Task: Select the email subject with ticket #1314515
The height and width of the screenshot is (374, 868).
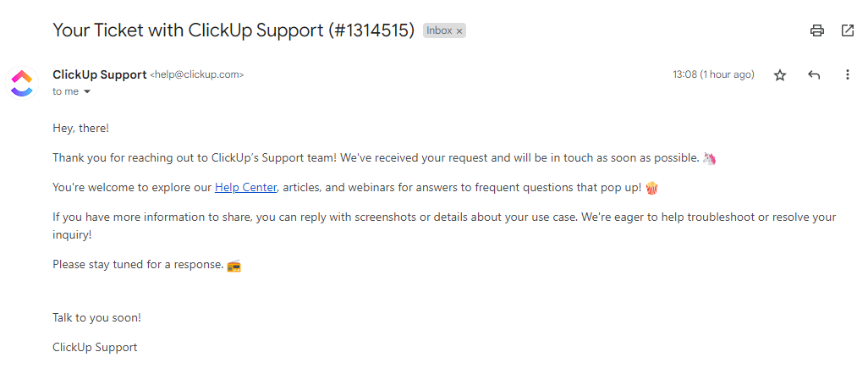Action: pos(233,30)
